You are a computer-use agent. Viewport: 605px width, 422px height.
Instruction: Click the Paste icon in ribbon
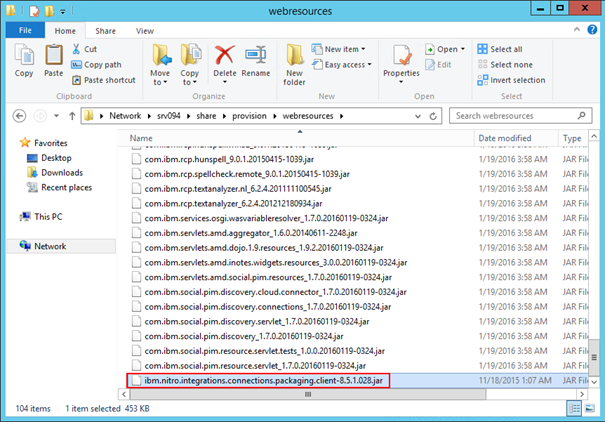click(x=54, y=61)
